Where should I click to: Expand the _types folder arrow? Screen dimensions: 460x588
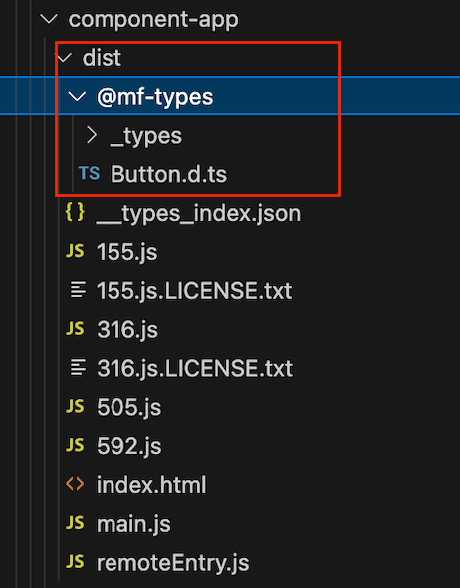point(92,135)
